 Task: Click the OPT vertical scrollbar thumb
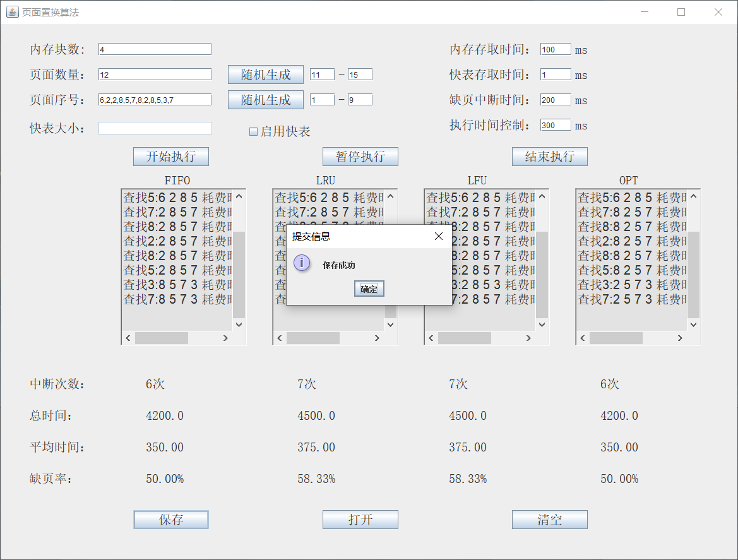tap(694, 275)
